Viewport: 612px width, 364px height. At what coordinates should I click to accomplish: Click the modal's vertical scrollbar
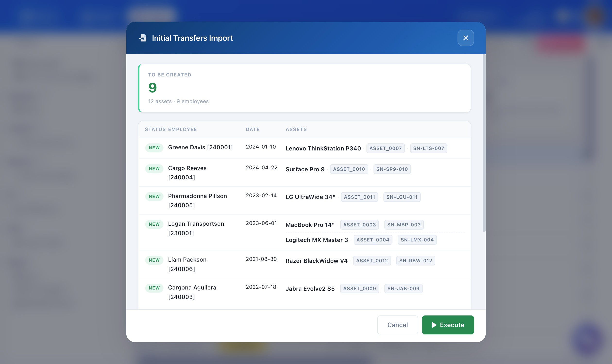coord(484,143)
